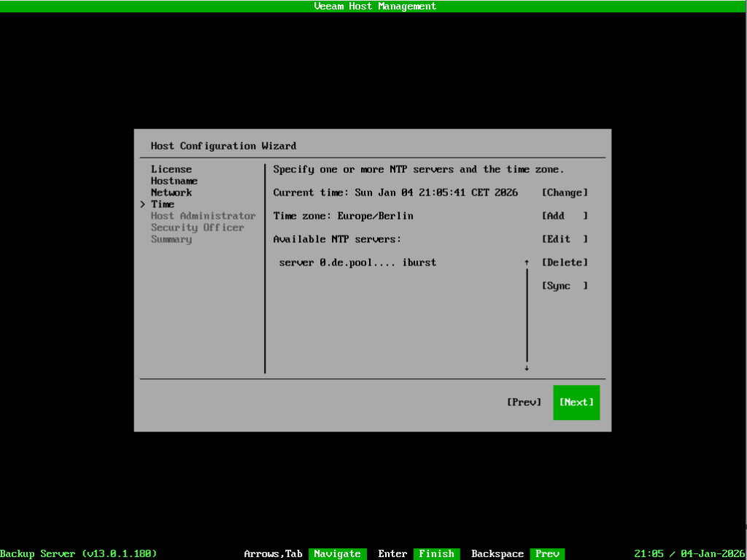
Task: Click [Sync] to synchronize time
Action: click(x=565, y=286)
